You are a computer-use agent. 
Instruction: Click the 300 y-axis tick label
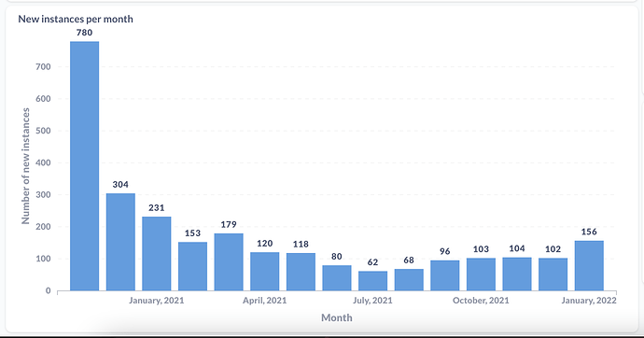coord(43,194)
